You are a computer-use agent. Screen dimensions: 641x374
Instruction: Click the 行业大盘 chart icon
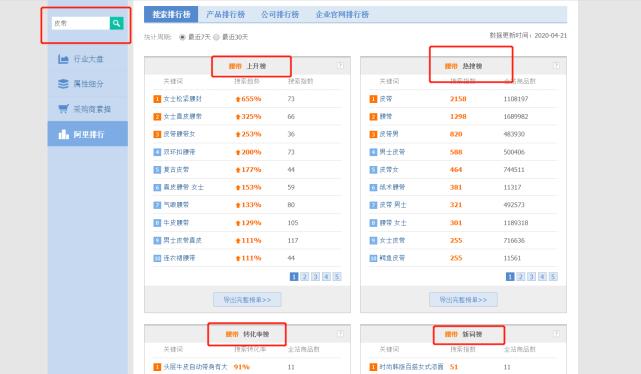pos(63,59)
